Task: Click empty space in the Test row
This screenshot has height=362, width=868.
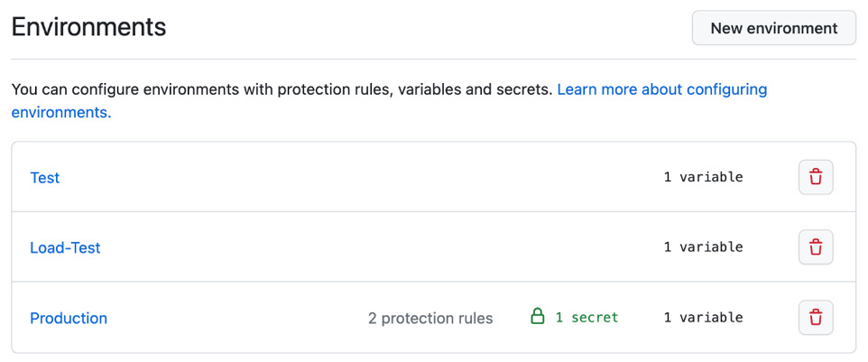Action: coord(360,177)
